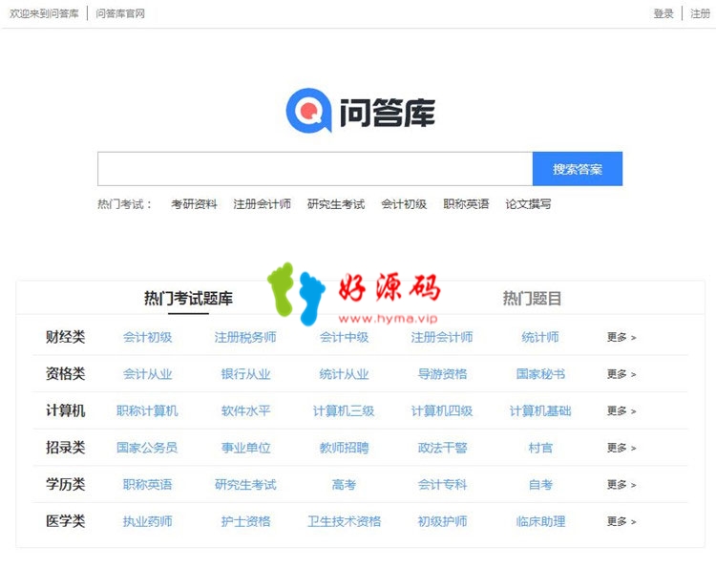This screenshot has height=588, width=716.
Task: Open the 执业药师 link
Action: [147, 521]
